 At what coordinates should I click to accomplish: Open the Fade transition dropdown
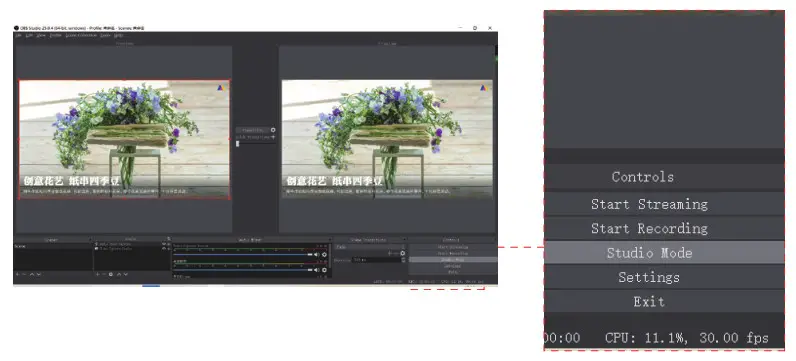370,247
